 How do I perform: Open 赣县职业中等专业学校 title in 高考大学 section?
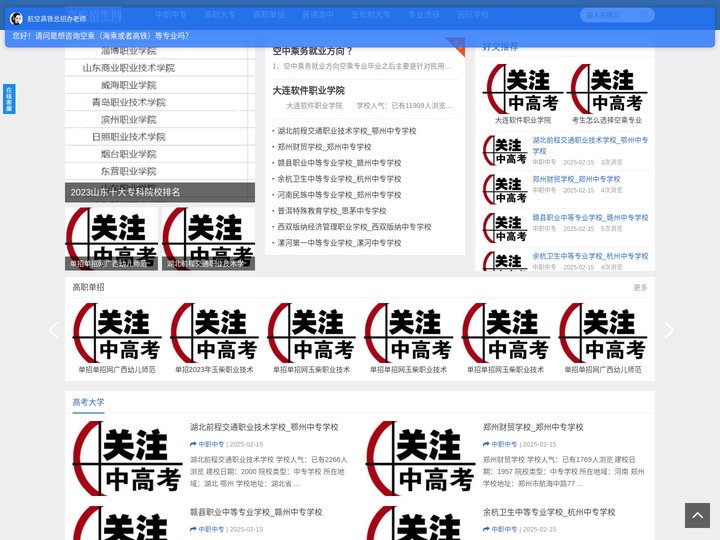(x=256, y=512)
